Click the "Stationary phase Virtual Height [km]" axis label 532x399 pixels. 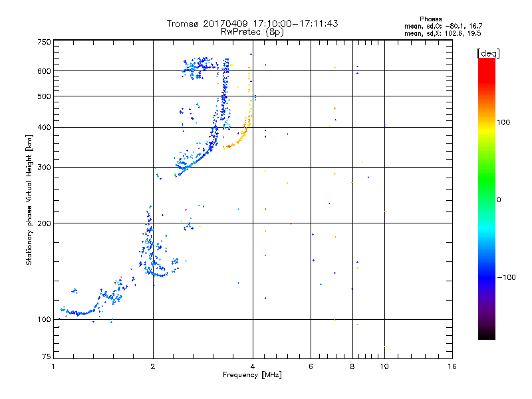[x=29, y=200]
